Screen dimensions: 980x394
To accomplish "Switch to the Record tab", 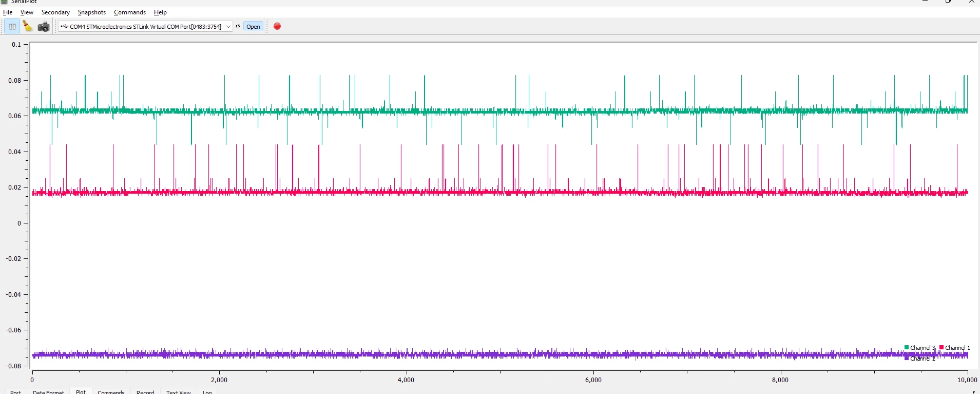I will click(145, 392).
